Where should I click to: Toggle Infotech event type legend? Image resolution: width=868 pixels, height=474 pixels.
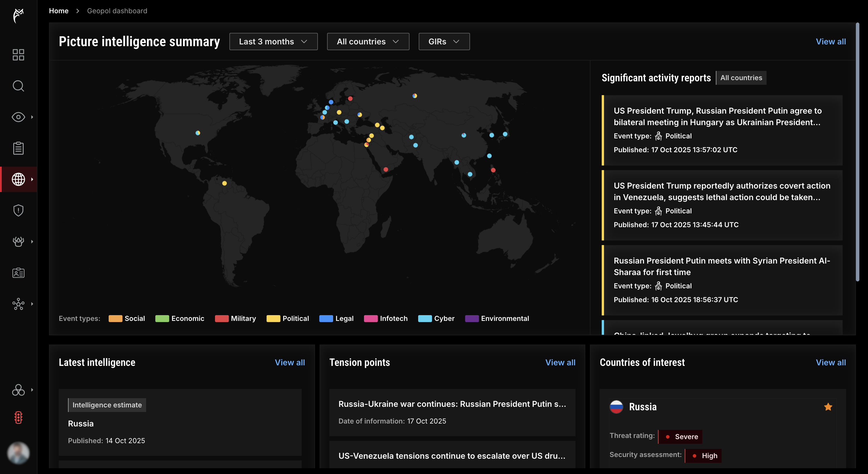click(x=386, y=319)
